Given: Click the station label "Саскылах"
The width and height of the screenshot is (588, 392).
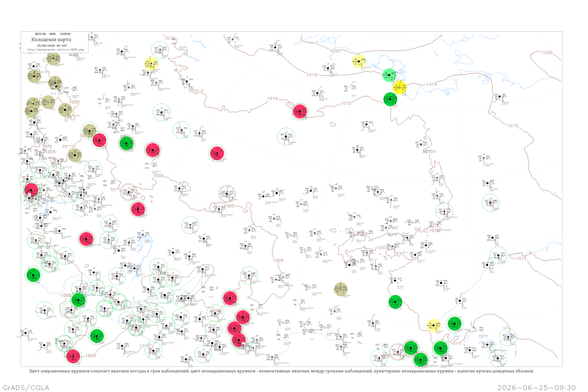Looking at the screenshot, I should 334,74.
